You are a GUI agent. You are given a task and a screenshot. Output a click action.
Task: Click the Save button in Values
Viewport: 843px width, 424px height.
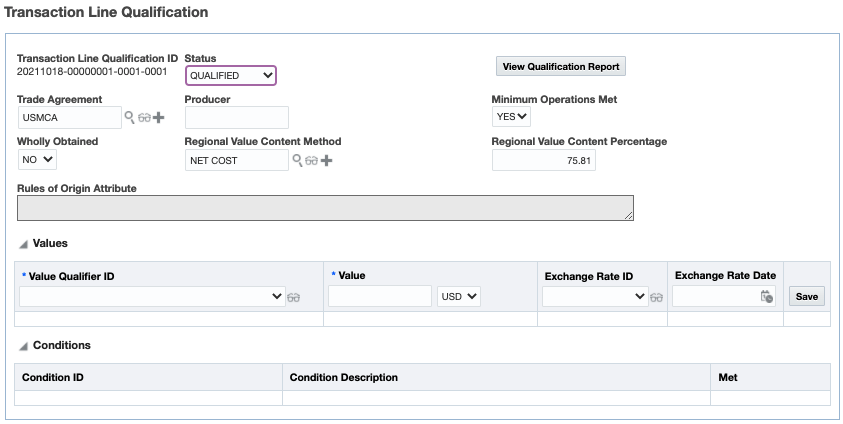coord(806,297)
